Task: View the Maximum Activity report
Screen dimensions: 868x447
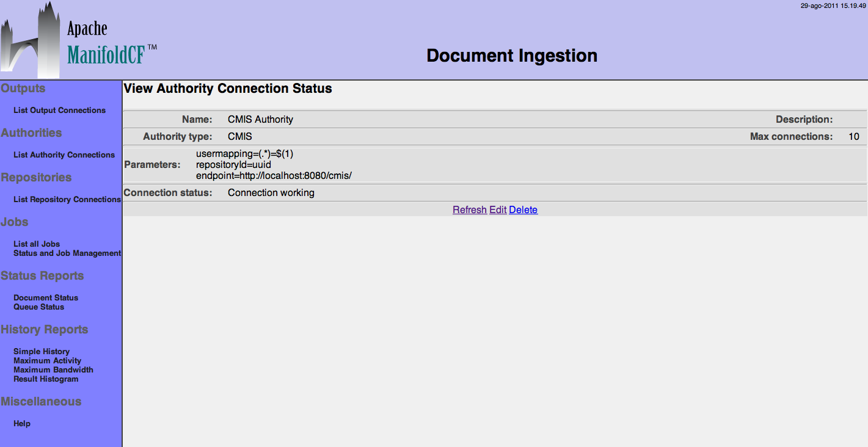Action: [x=47, y=361]
